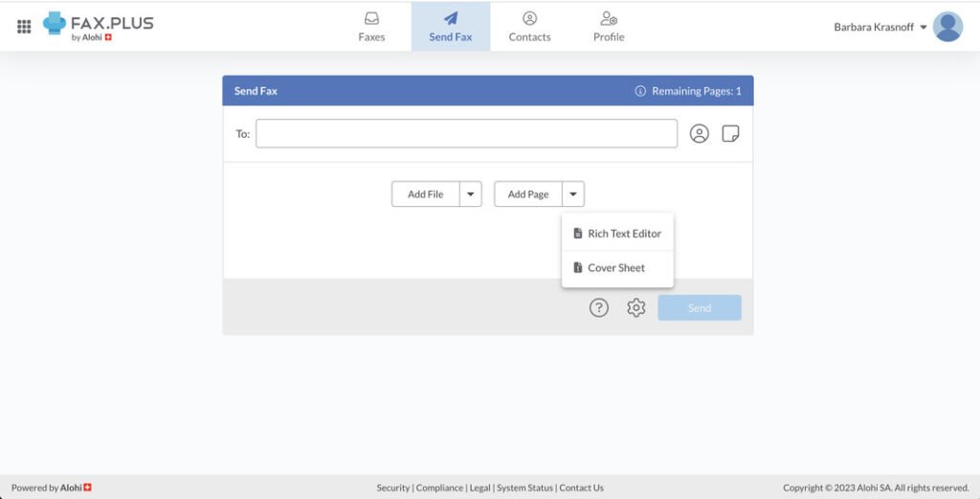Open help question mark icon

[599, 307]
